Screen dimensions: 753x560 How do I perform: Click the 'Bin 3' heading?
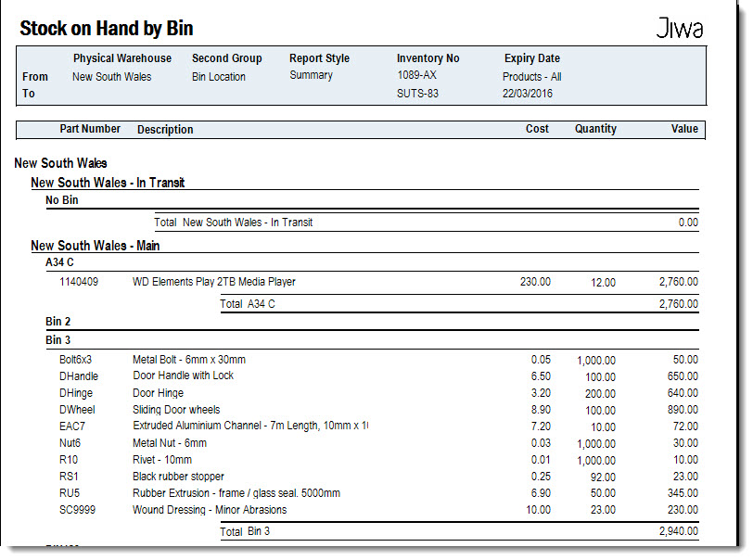tap(57, 340)
